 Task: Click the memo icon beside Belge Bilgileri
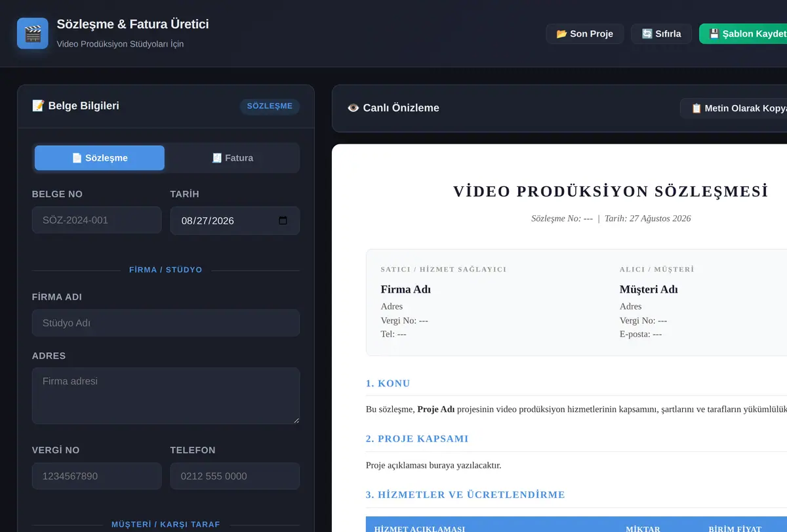tap(38, 106)
